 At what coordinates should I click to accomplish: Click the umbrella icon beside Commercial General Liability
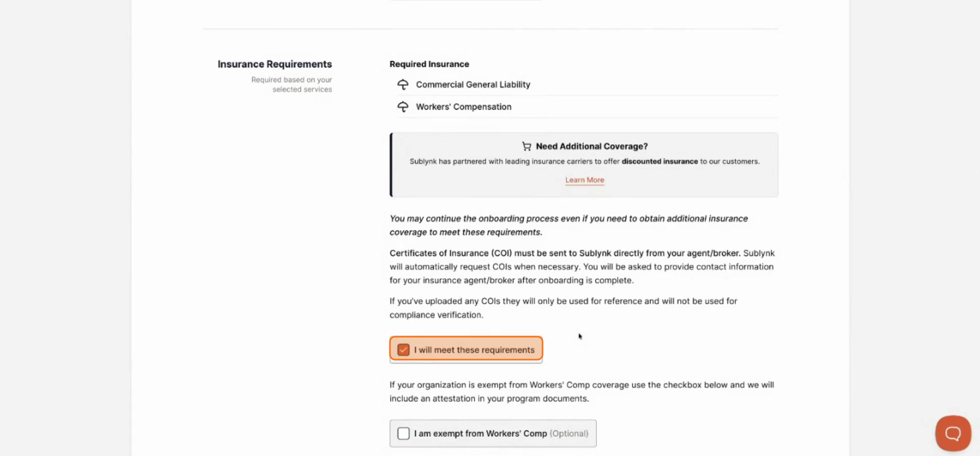click(403, 85)
